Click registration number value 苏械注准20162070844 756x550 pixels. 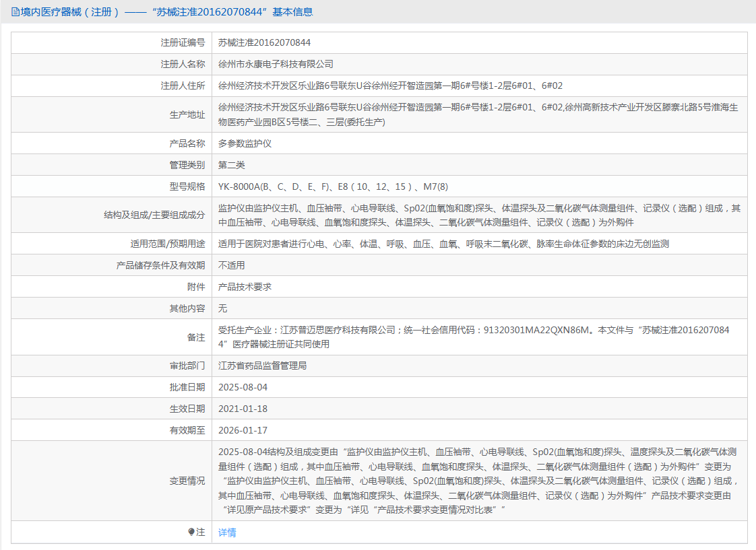(x=264, y=42)
